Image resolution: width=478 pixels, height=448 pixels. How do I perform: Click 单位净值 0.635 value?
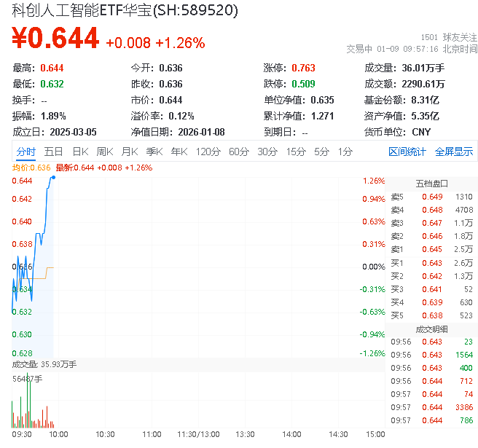tap(322, 100)
